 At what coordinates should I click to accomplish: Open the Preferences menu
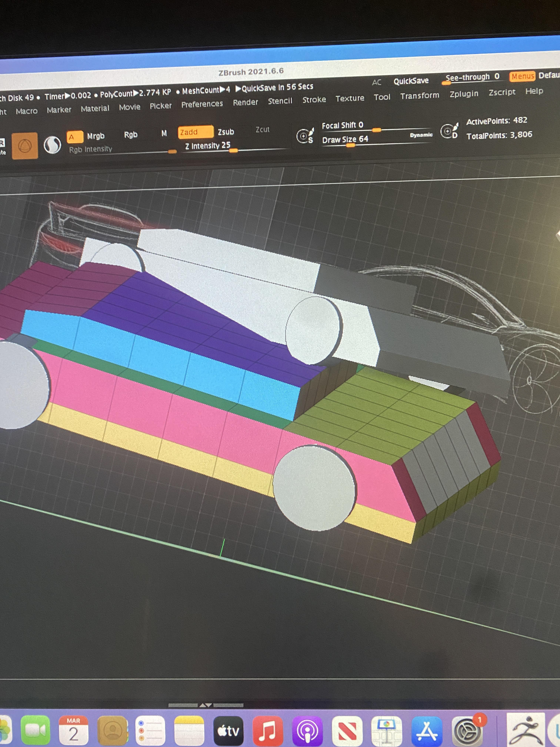coord(202,104)
